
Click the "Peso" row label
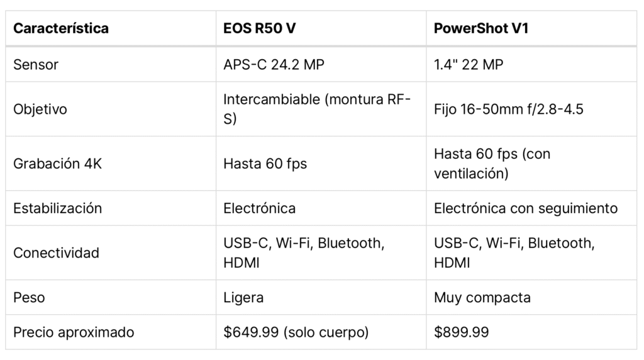coord(29,297)
